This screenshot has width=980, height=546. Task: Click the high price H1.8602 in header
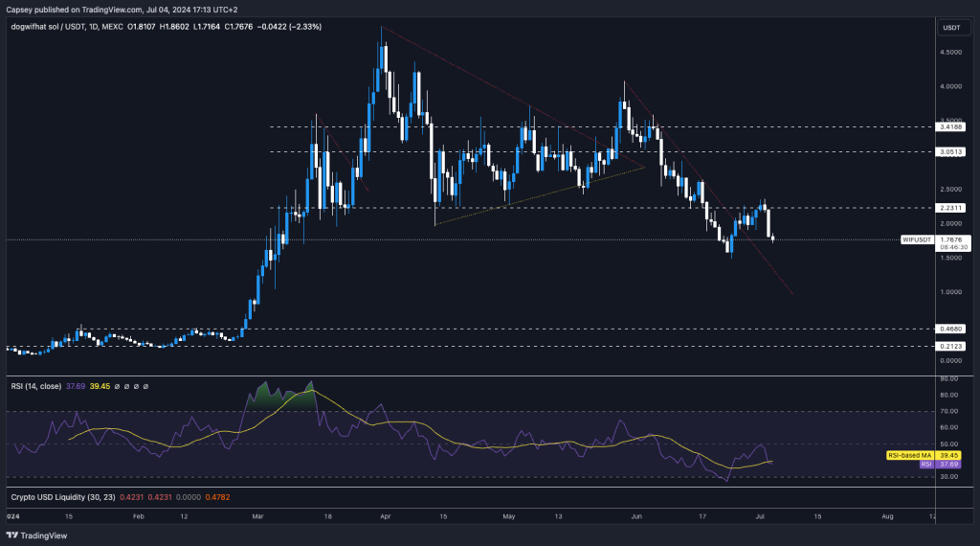[x=174, y=27]
